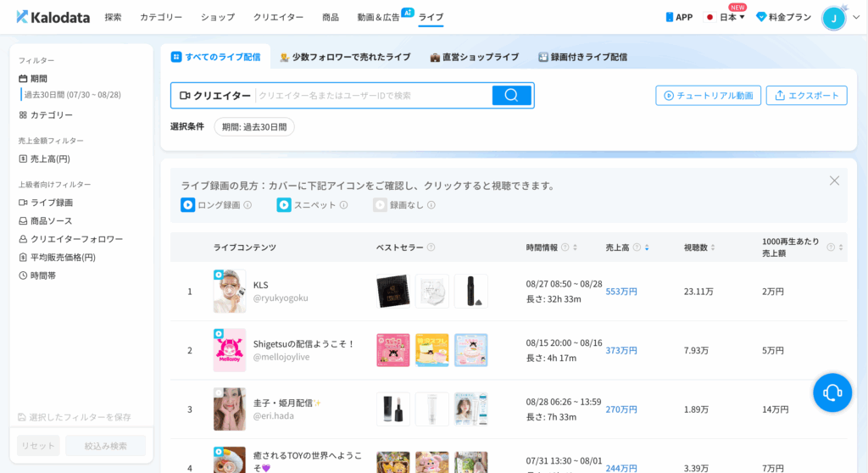Click the リセット button

point(38,445)
